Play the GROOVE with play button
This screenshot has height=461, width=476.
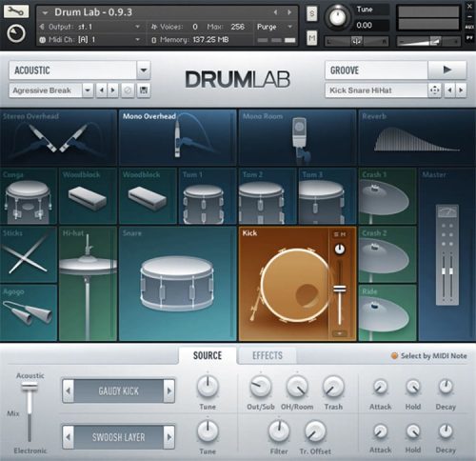click(447, 70)
